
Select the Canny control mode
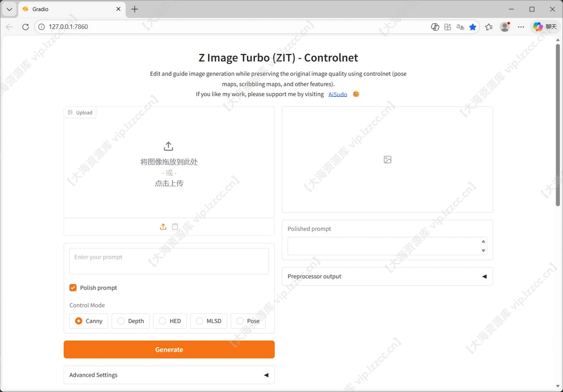point(89,321)
